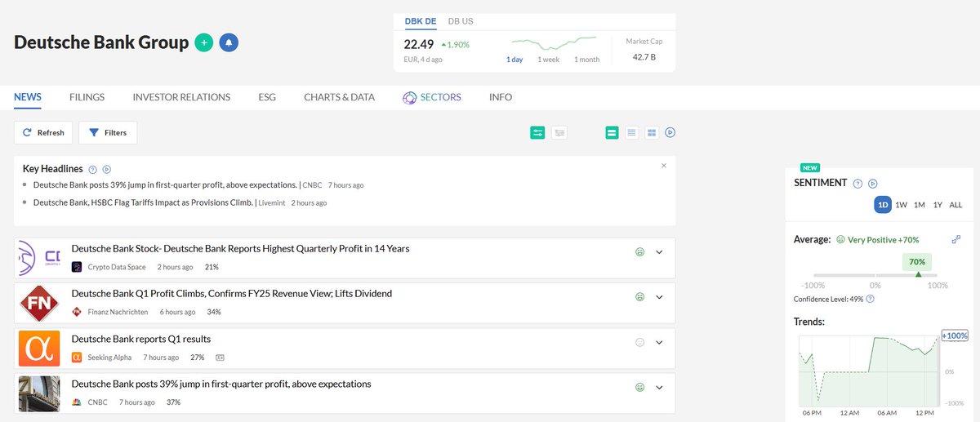Select the DBK DE ticker tab

click(421, 21)
